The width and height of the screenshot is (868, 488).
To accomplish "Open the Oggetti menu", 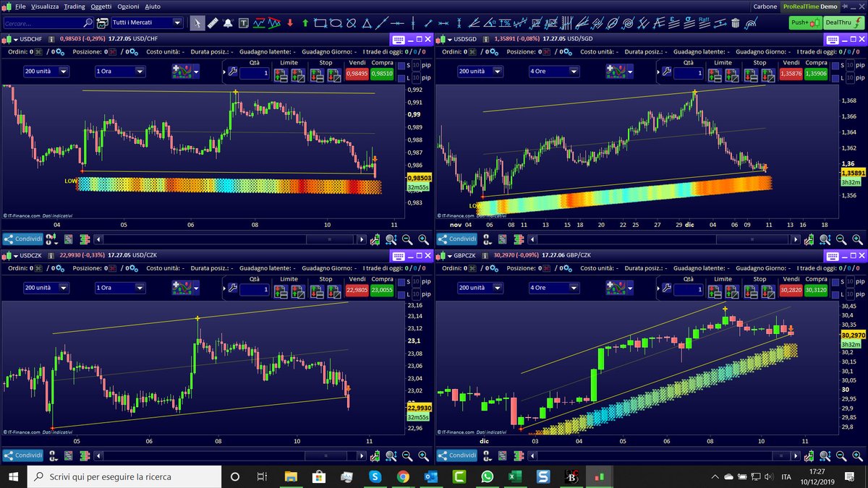I will (101, 6).
